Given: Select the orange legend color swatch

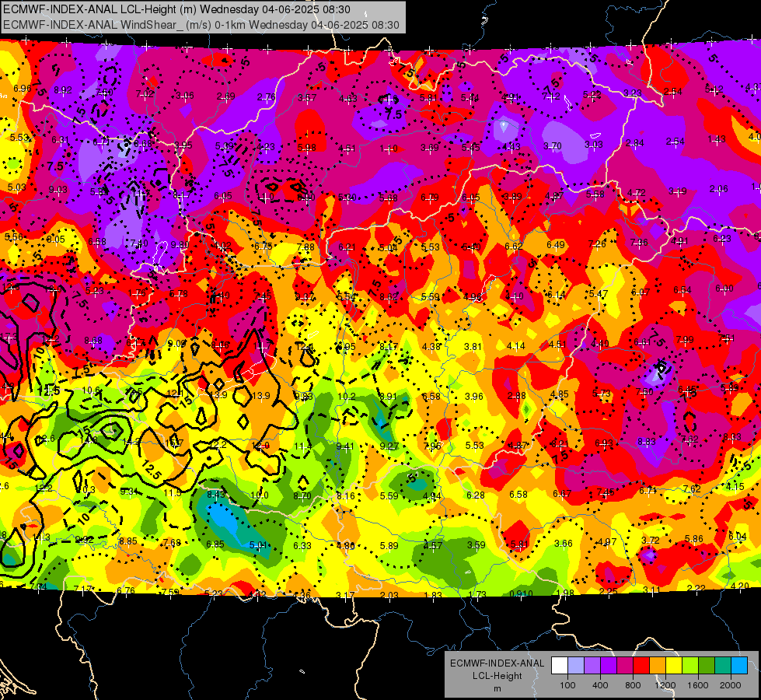Looking at the screenshot, I should (658, 666).
